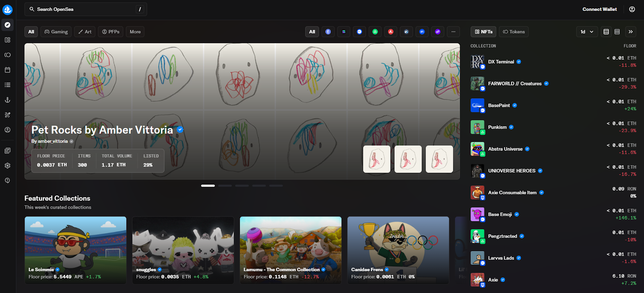
Task: Open DX Terminal collection row
Action: pos(553,62)
